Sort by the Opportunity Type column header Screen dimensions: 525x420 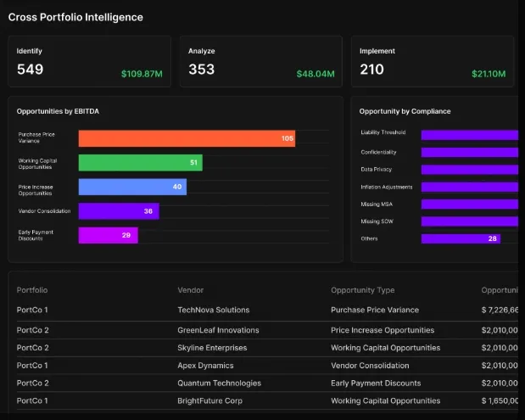[363, 290]
